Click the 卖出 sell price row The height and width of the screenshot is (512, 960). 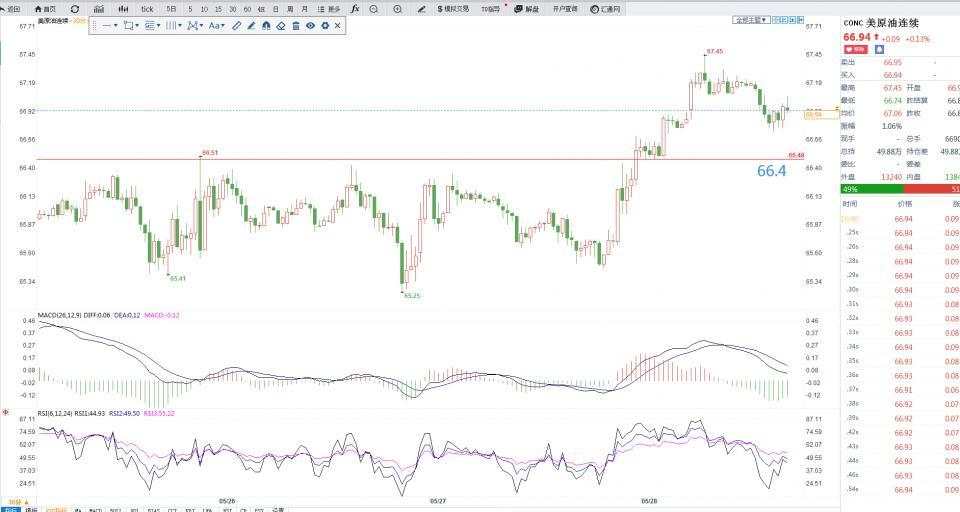pyautogui.click(x=900, y=62)
